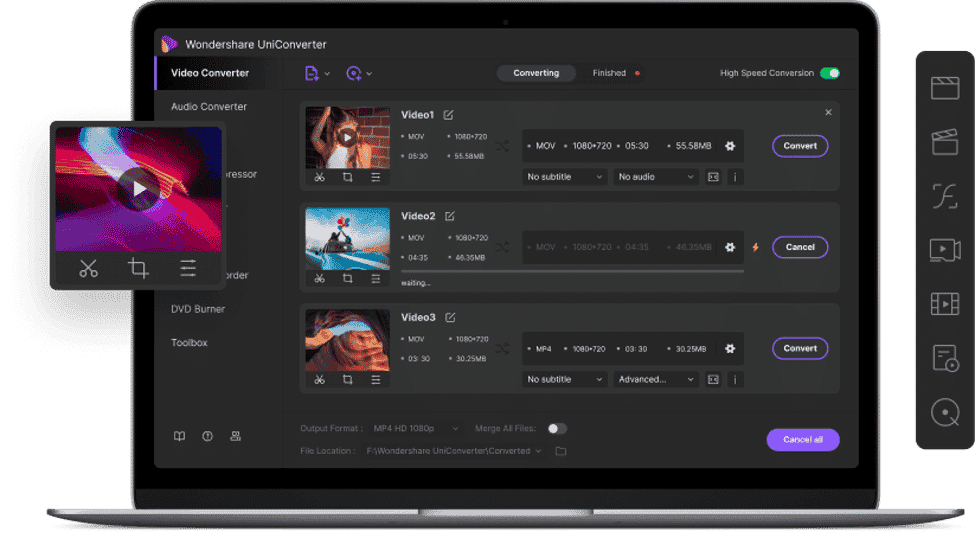Click the help question mark icon in sidebar
Viewport: 977px width, 533px height.
tap(207, 436)
